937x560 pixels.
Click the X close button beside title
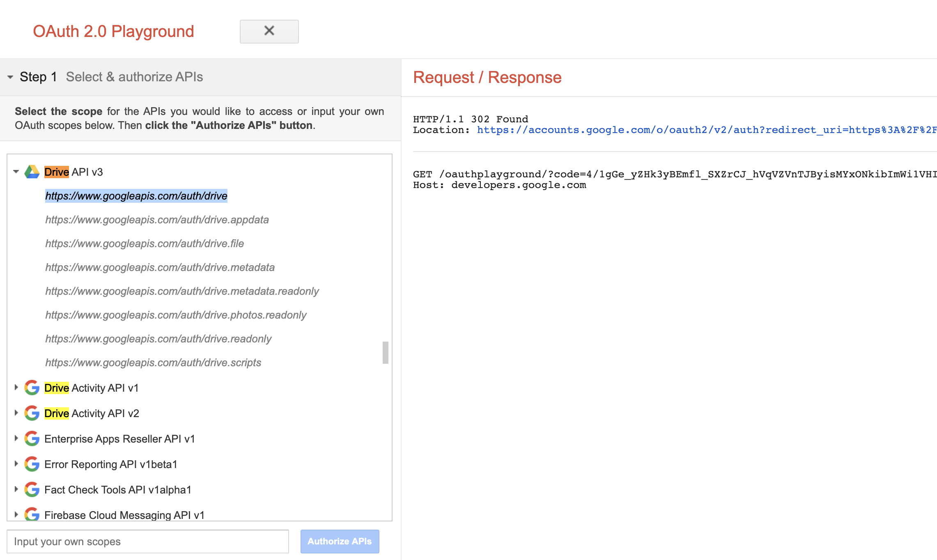tap(269, 31)
